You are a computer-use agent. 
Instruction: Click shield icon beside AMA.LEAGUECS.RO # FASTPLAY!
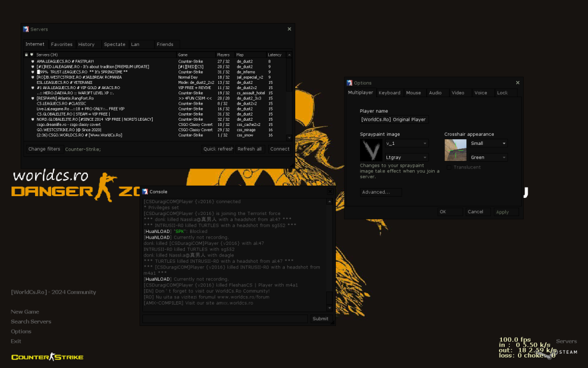click(x=33, y=61)
